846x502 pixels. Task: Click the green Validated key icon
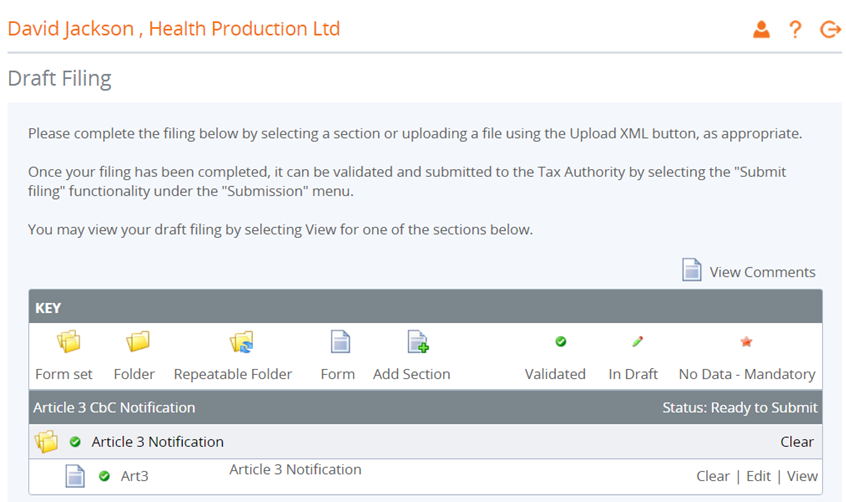coord(560,342)
